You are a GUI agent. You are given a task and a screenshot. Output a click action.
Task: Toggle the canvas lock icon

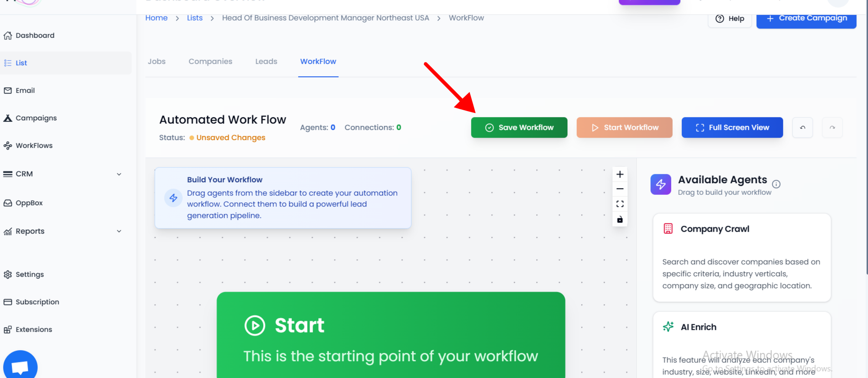point(620,220)
